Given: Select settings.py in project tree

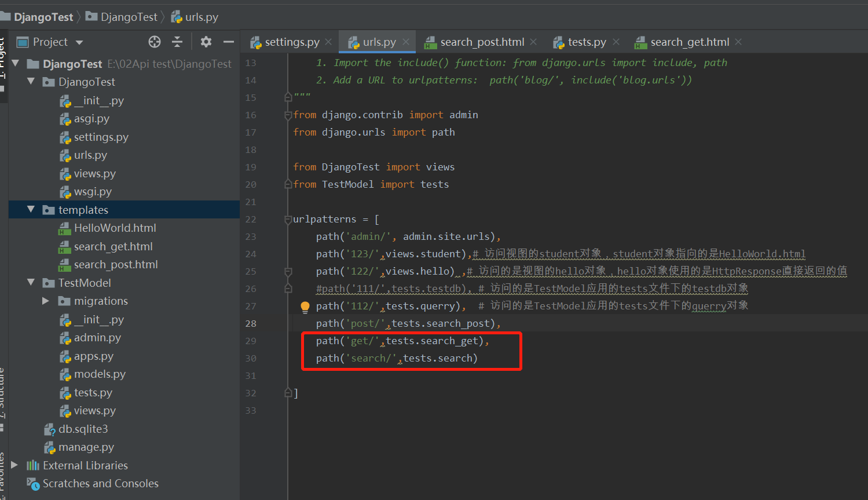Looking at the screenshot, I should click(x=101, y=137).
